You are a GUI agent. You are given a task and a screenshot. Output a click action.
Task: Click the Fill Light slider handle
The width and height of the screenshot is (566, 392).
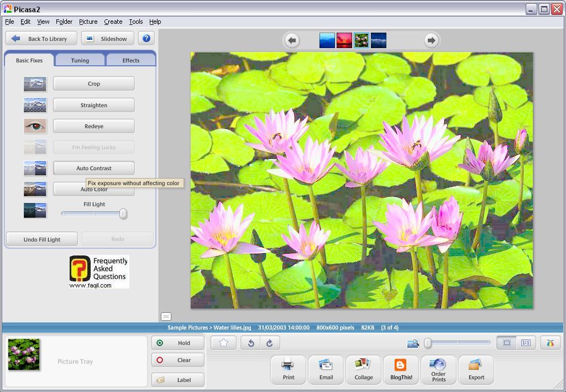click(123, 213)
